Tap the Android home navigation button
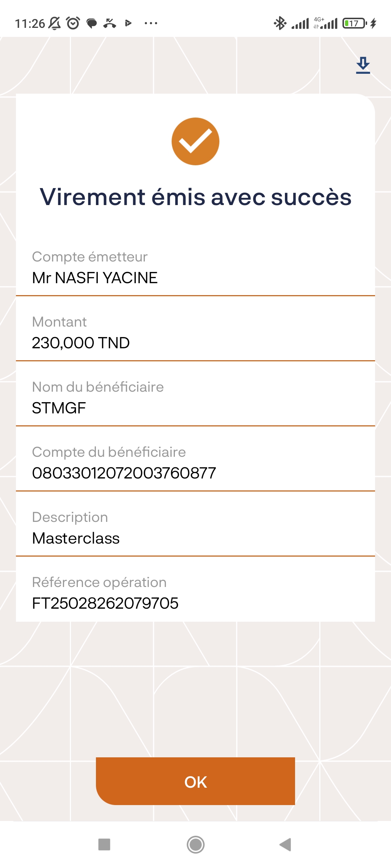 [x=195, y=844]
